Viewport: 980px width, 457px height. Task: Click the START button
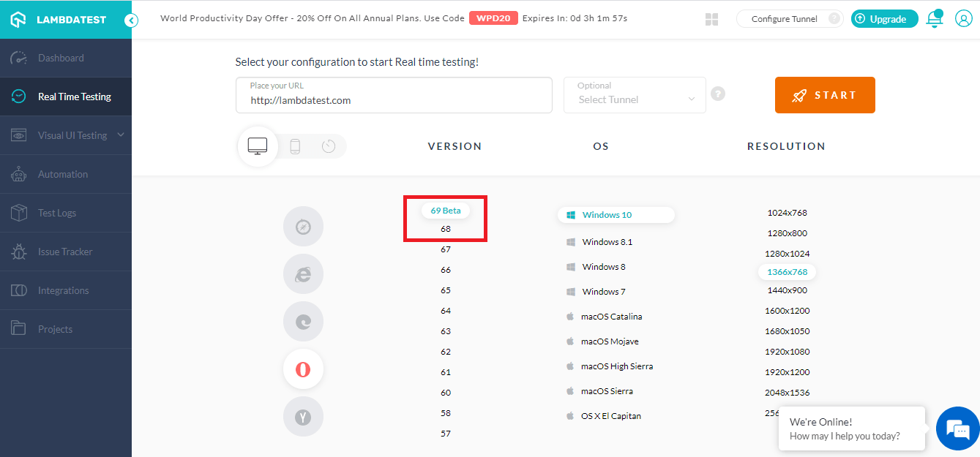coord(825,95)
